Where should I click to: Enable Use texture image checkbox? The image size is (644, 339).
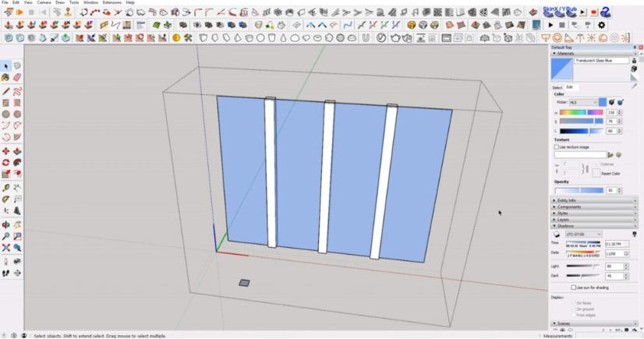557,147
